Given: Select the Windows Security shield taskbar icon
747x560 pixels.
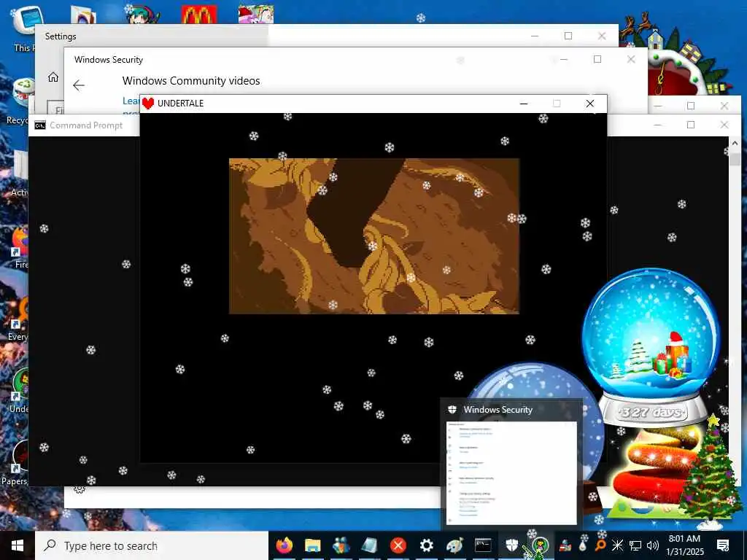Looking at the screenshot, I should (x=511, y=545).
